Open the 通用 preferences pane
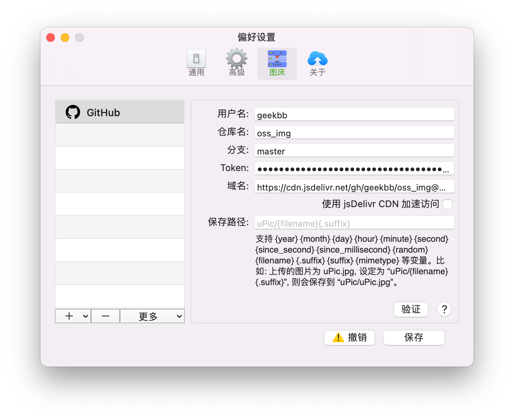Viewport: 514px width, 420px height. tap(196, 62)
